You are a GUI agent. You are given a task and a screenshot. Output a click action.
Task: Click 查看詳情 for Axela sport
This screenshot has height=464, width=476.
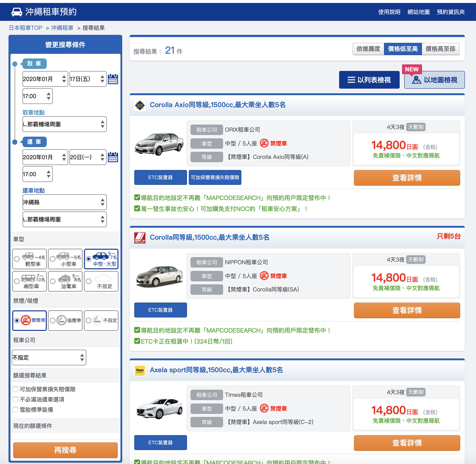coord(407,443)
